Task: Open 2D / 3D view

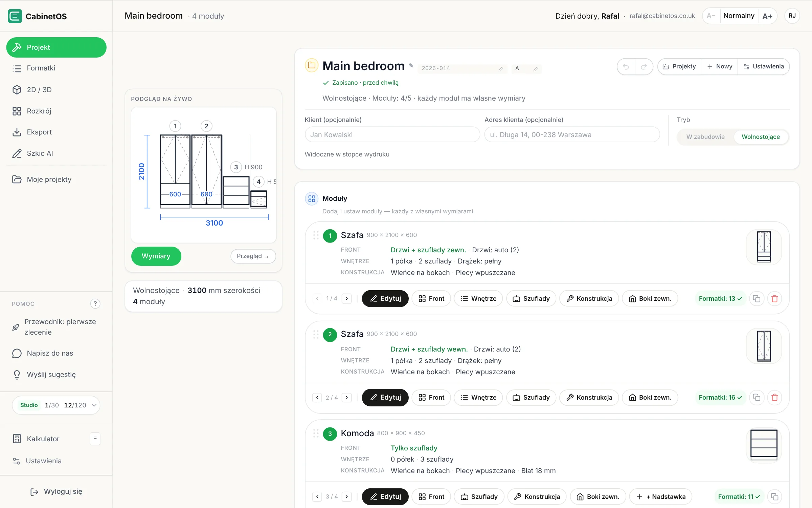Action: (x=56, y=90)
